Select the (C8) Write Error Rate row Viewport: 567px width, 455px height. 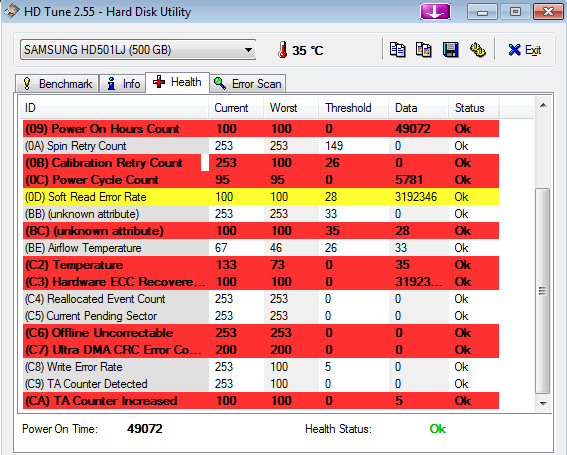coord(261,367)
